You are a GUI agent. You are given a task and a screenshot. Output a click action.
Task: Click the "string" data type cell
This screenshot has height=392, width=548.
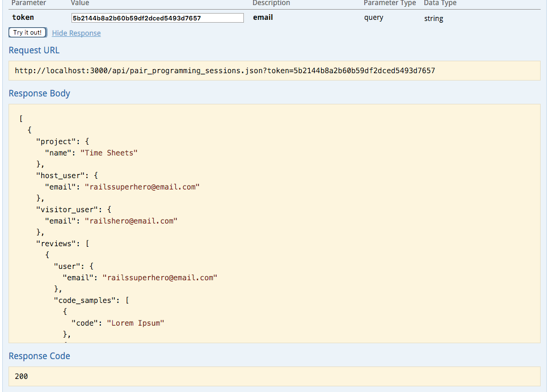(x=433, y=19)
